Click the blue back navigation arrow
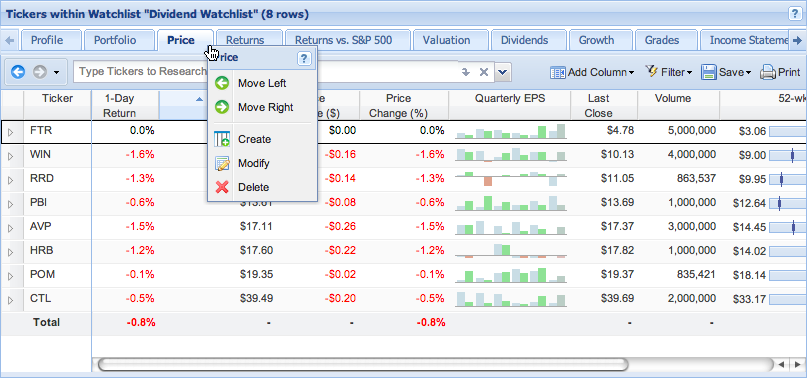The image size is (807, 378). coord(18,72)
